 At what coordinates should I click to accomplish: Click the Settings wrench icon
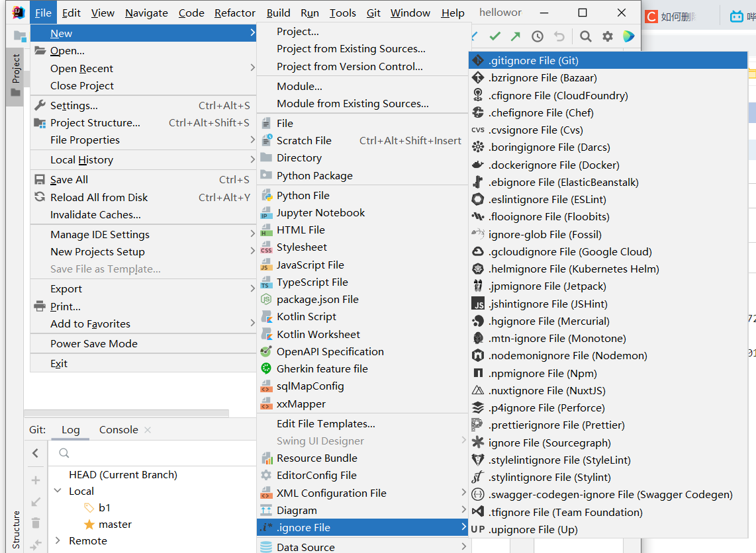(40, 105)
